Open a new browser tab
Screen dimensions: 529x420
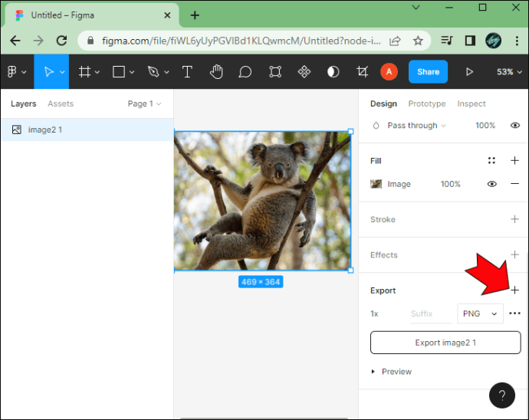click(x=195, y=15)
